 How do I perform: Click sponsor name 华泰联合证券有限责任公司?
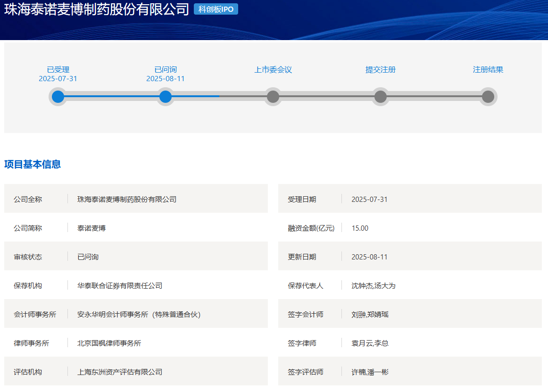(x=120, y=286)
